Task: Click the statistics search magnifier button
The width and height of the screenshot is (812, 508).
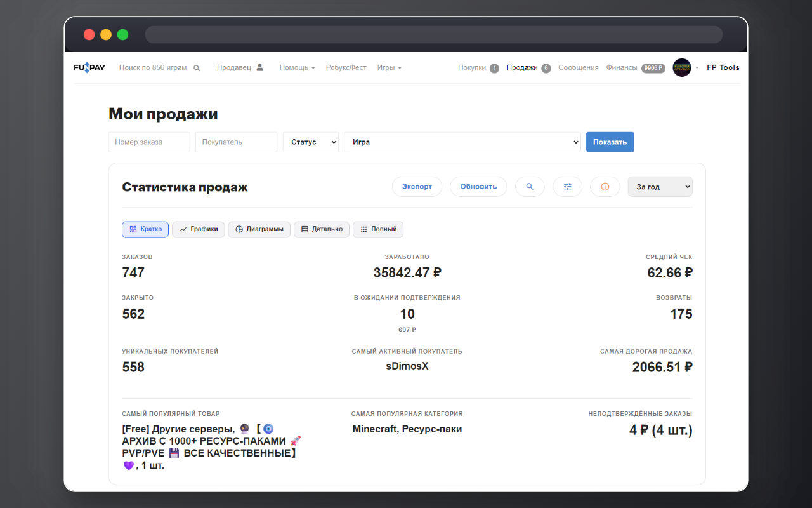Action: coord(530,187)
